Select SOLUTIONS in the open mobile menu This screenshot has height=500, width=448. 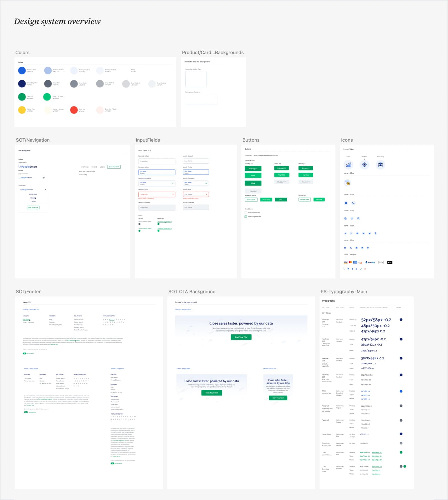tap(33, 194)
